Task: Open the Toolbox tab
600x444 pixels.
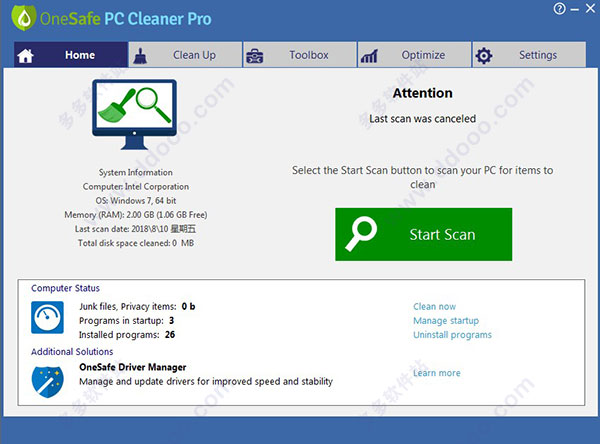Action: click(x=300, y=55)
